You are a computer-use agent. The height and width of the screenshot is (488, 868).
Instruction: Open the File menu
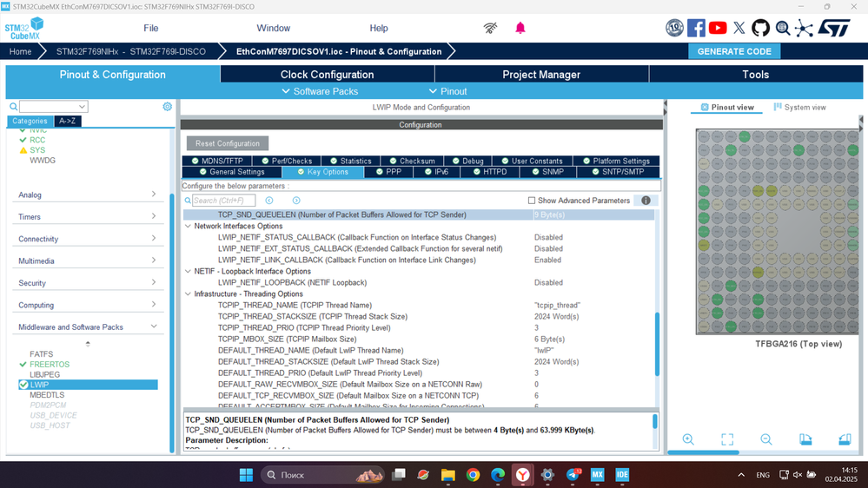150,28
